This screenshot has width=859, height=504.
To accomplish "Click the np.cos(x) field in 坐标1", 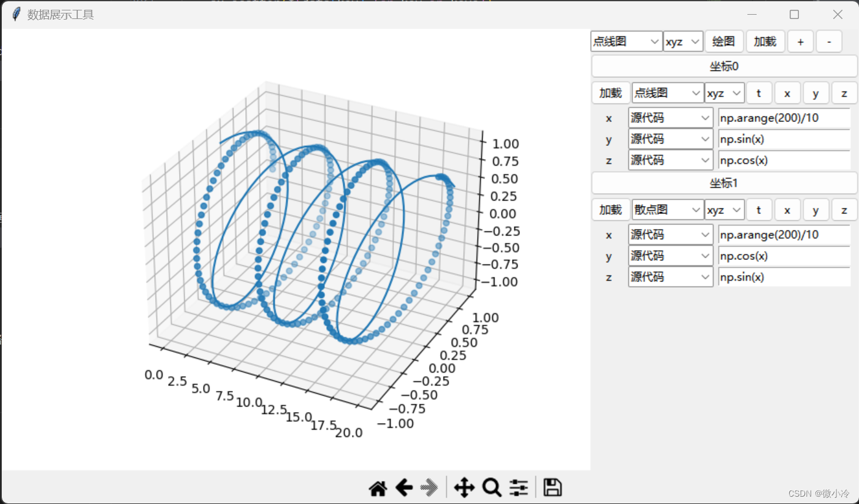I will 784,256.
